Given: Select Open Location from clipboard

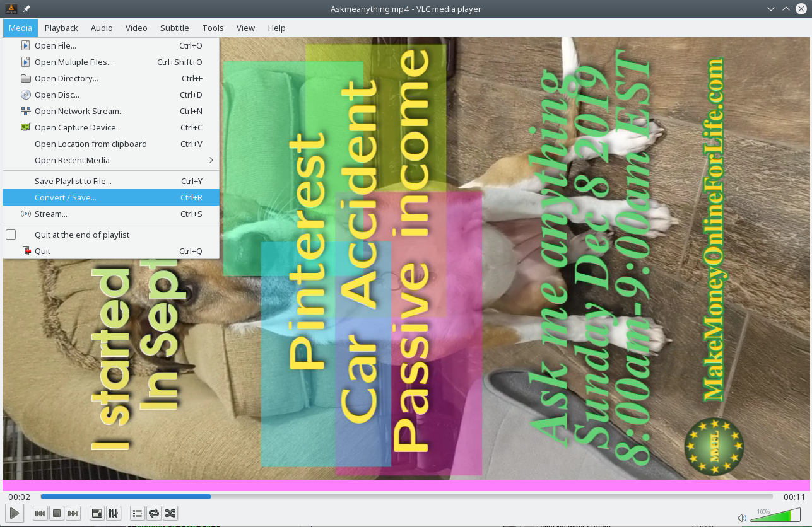Looking at the screenshot, I should [x=111, y=144].
